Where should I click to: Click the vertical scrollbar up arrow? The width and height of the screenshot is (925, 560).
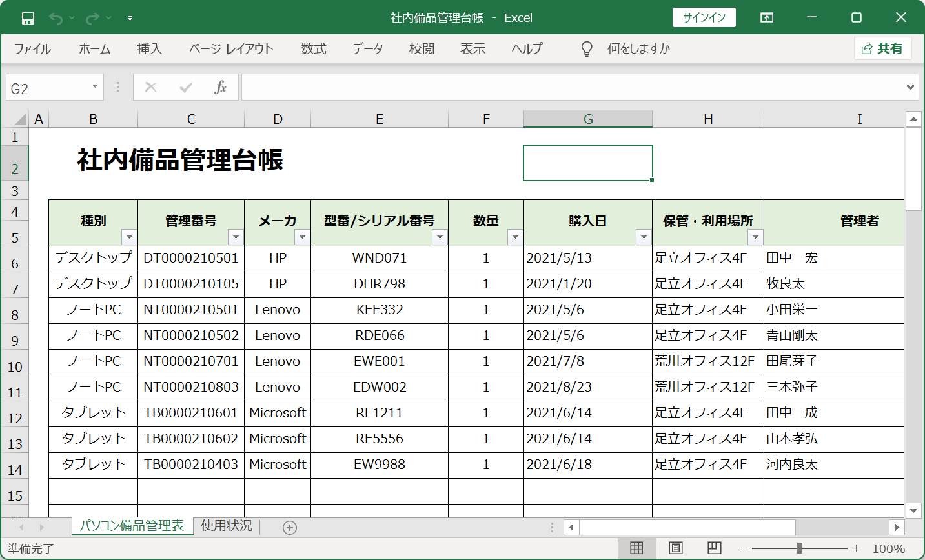click(x=913, y=119)
